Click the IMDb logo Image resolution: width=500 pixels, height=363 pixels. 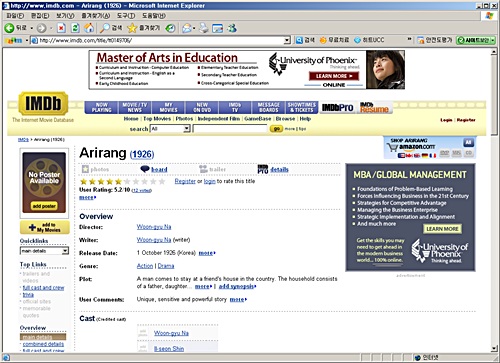pos(43,103)
